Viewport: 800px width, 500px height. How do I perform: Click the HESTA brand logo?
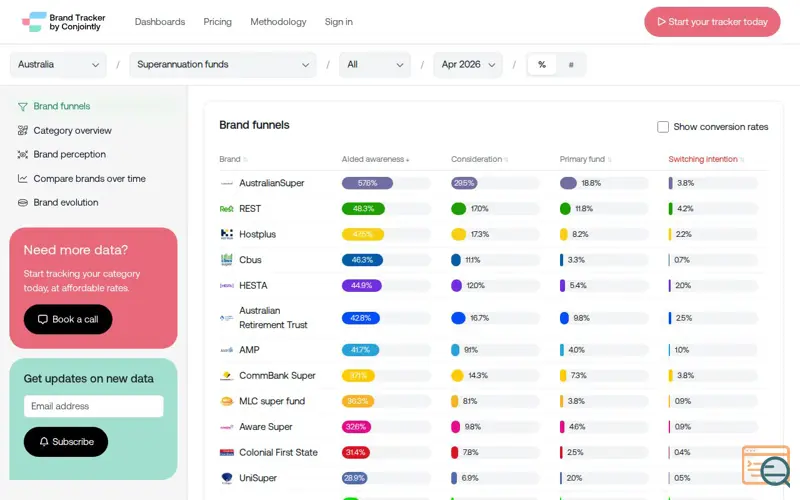[x=227, y=286]
